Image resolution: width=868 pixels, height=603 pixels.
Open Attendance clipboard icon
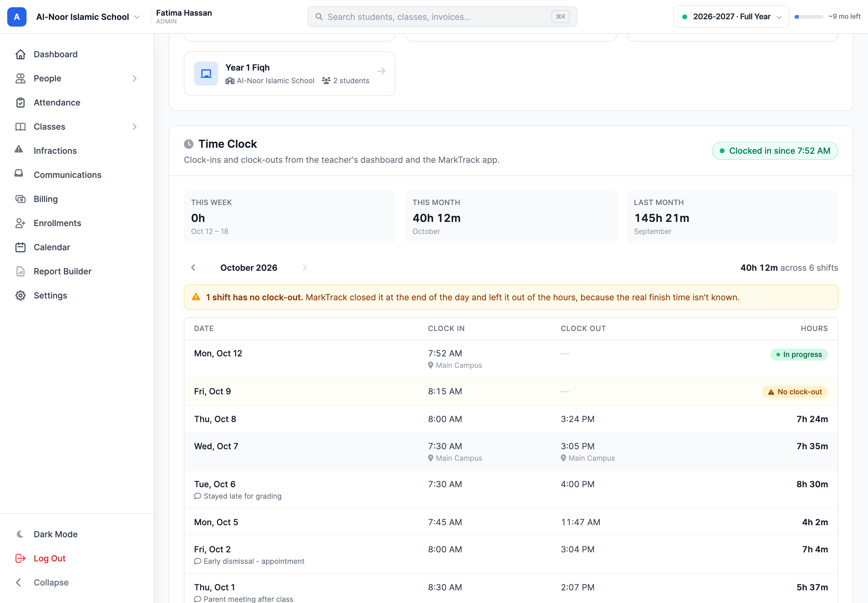(20, 103)
